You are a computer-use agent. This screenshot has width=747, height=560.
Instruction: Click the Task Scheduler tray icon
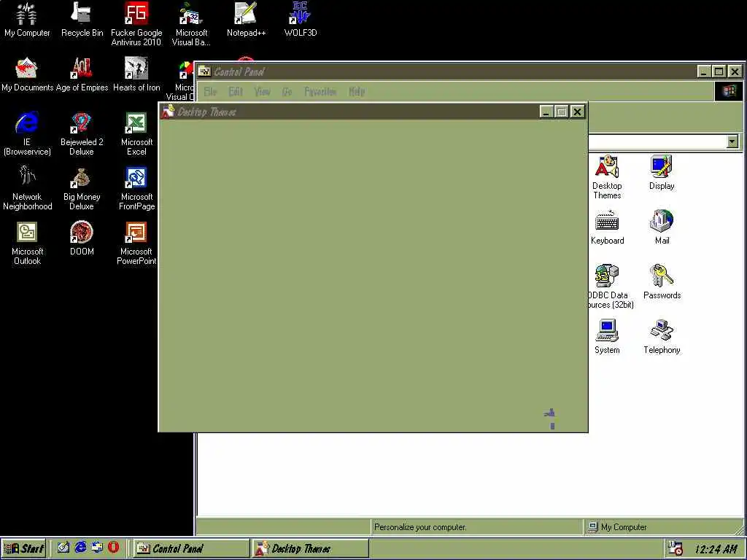pyautogui.click(x=676, y=548)
